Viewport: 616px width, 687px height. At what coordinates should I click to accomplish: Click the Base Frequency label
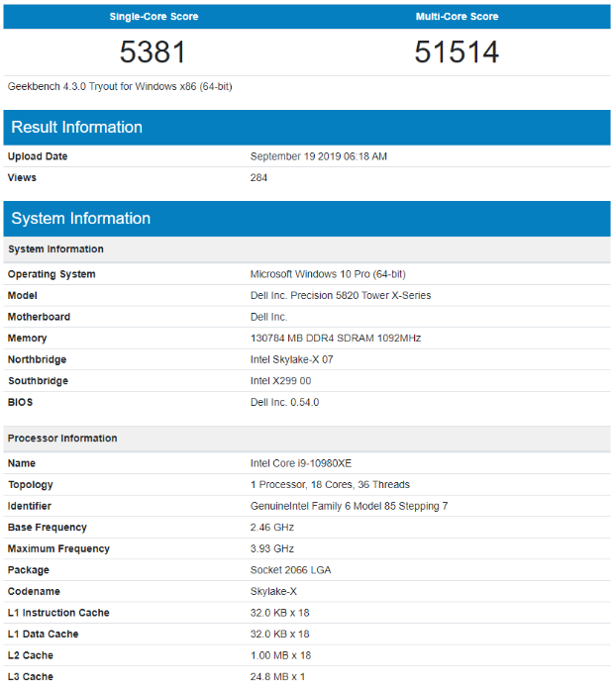coord(48,528)
